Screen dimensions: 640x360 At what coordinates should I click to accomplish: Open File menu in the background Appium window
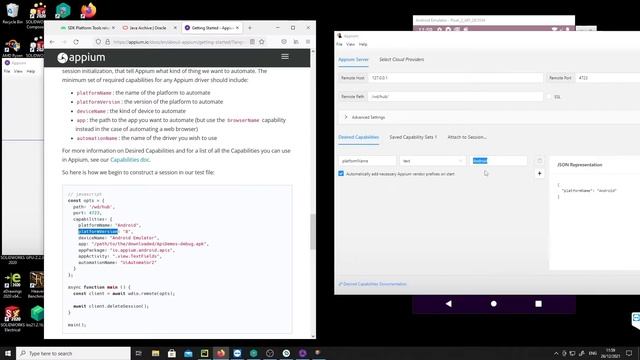click(7, 71)
